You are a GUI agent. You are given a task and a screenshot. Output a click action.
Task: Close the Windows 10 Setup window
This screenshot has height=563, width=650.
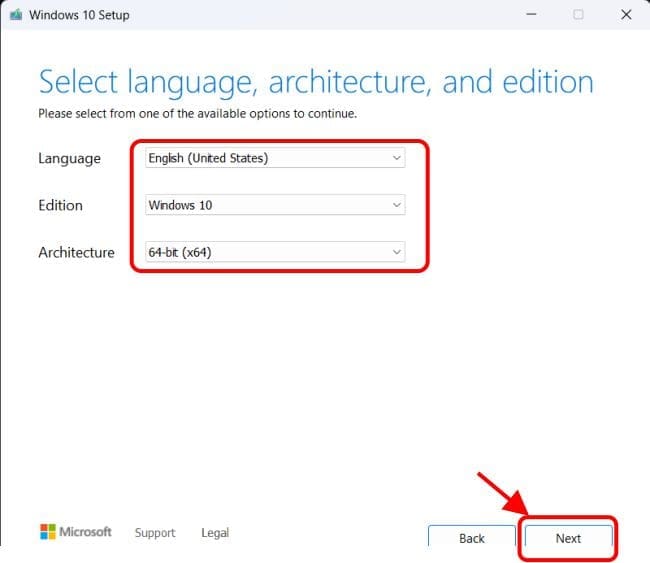(626, 15)
